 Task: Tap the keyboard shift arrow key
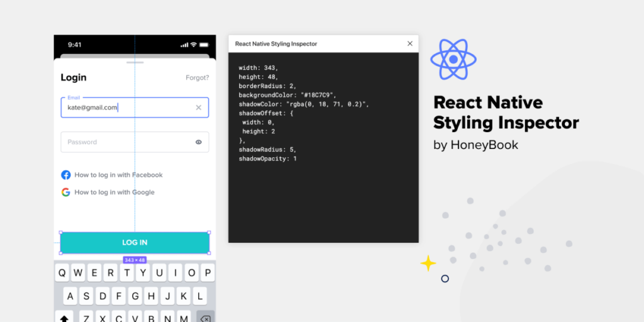coord(64,318)
